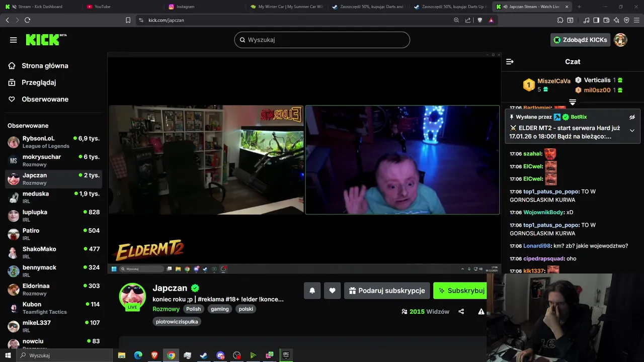Go back in browser
The height and width of the screenshot is (362, 644).
tap(7, 20)
